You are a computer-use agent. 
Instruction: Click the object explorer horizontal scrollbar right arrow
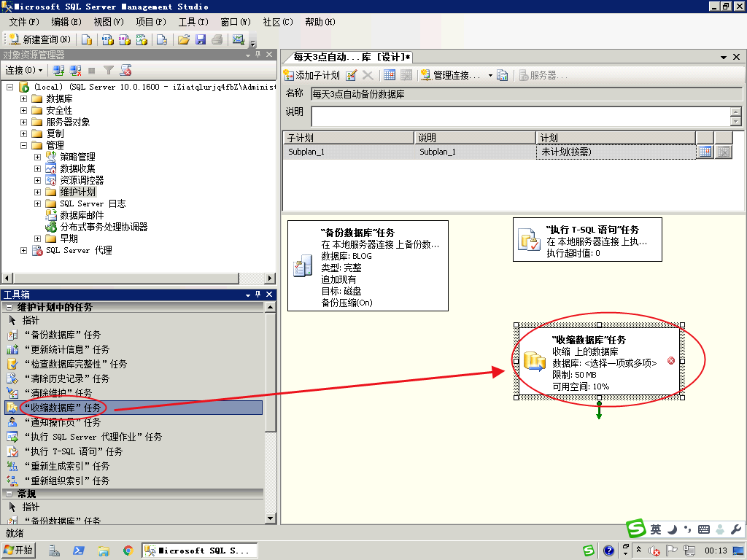click(x=270, y=278)
